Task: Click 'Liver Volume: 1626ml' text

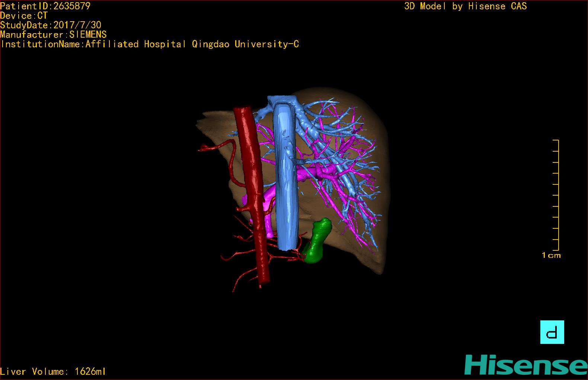Action: [x=53, y=371]
